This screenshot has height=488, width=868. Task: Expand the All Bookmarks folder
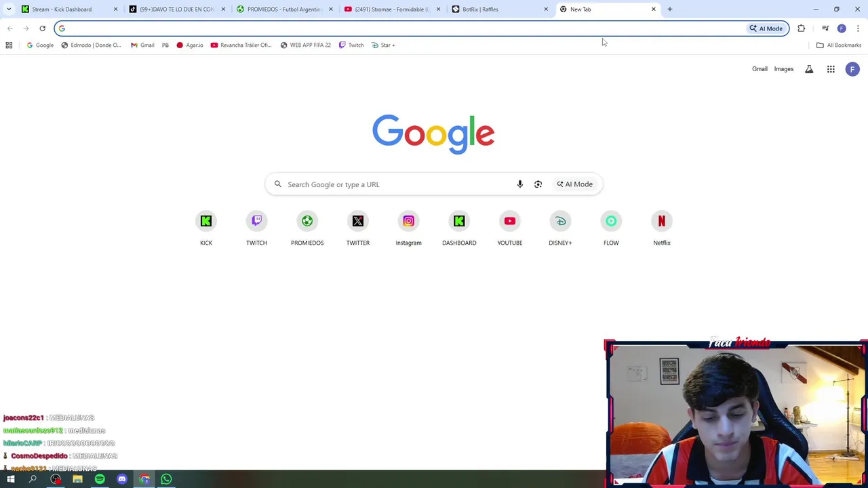839,45
